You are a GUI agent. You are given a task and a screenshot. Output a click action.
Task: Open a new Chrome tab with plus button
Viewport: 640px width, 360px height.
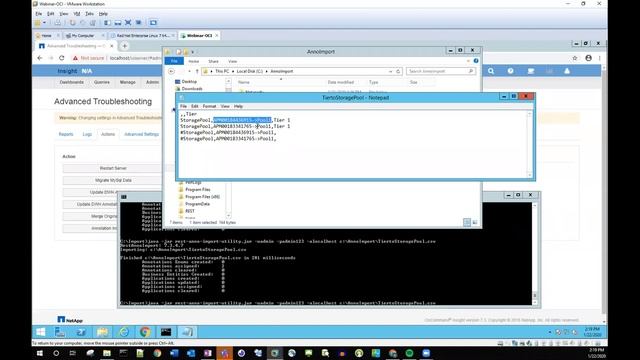125,46
